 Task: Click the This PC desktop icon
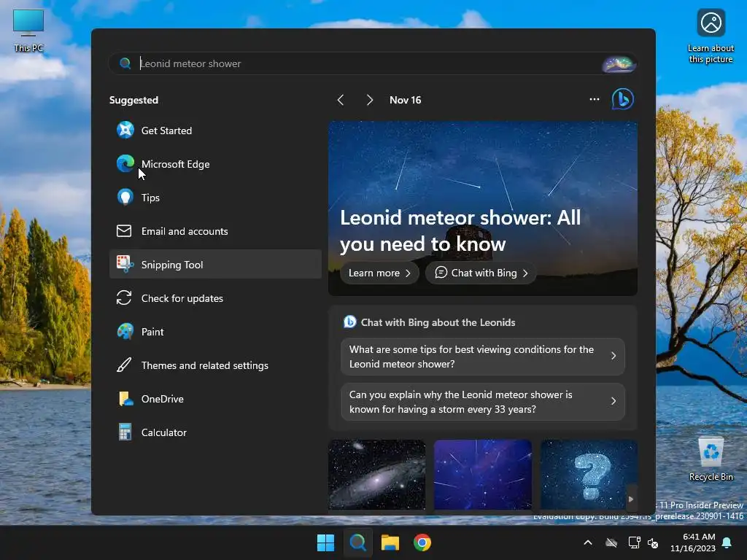28,30
